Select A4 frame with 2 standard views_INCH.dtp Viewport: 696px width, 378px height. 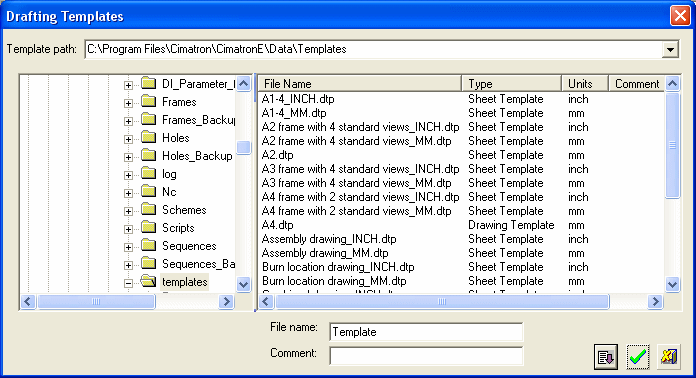coord(360,197)
